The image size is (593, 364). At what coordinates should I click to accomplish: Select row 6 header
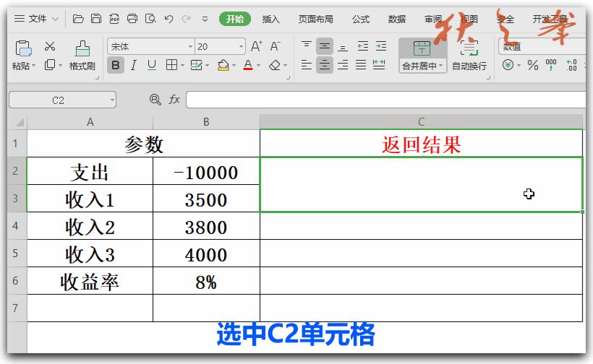15,280
